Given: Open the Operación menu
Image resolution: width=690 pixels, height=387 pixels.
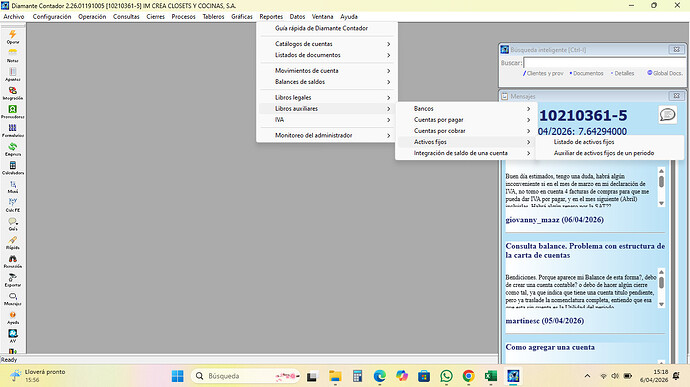Looking at the screenshot, I should pos(92,17).
